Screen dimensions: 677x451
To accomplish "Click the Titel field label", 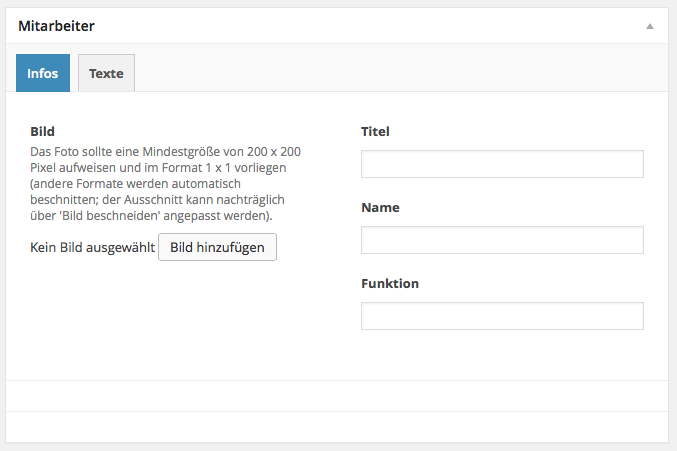I will [375, 131].
